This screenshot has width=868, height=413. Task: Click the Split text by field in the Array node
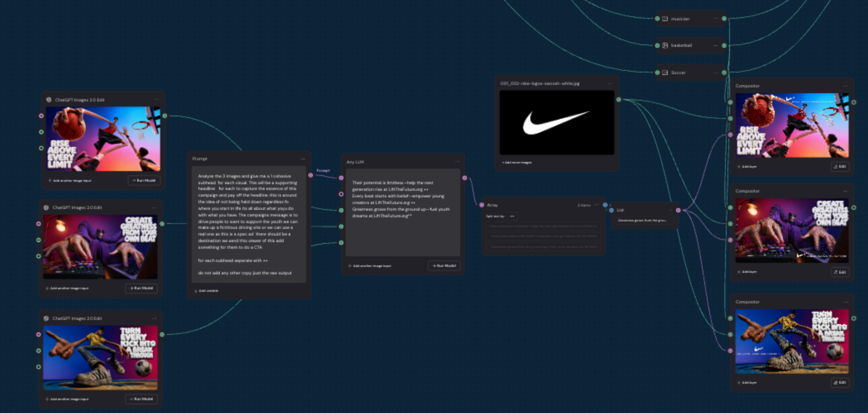pyautogui.click(x=512, y=216)
